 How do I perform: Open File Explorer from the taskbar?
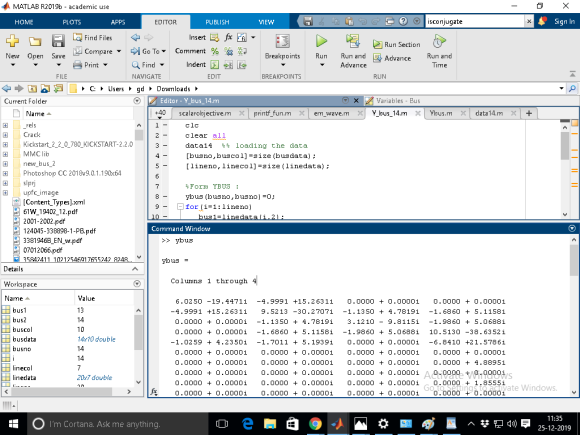click(x=270, y=424)
